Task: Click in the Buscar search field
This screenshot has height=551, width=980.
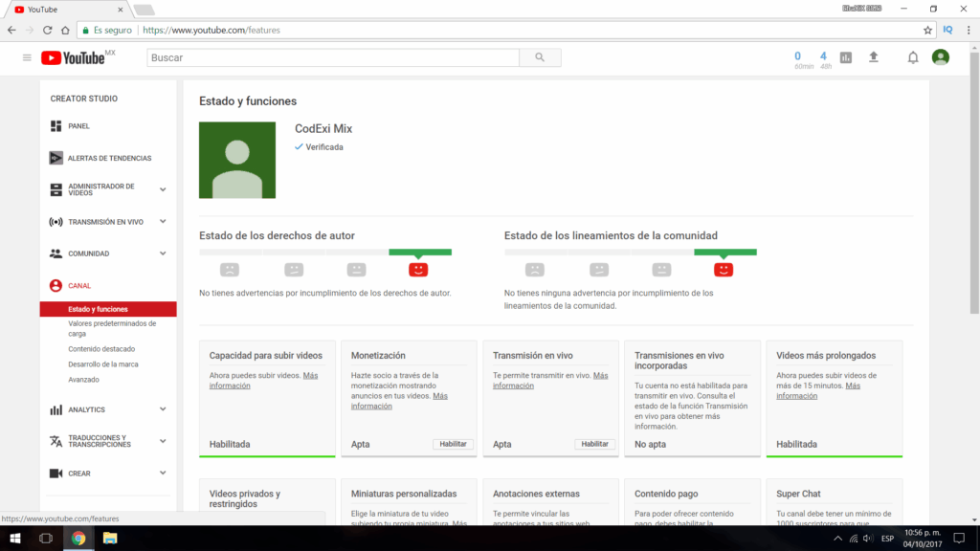Action: [333, 57]
